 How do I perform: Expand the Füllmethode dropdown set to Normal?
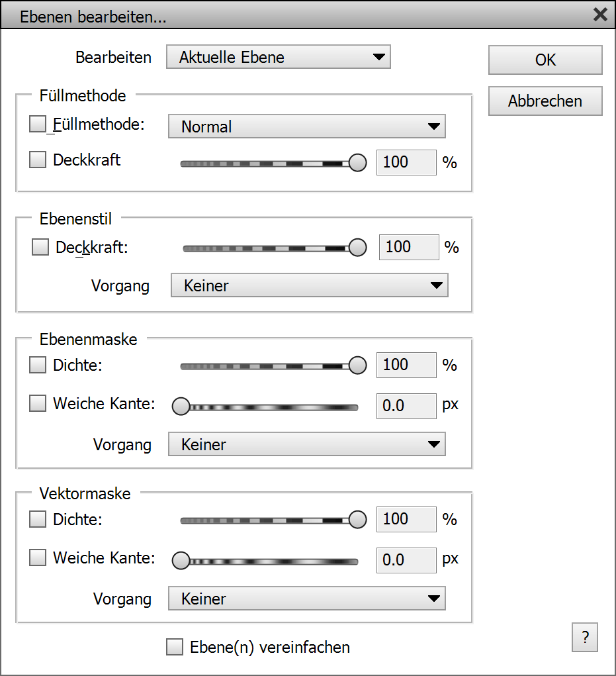(307, 126)
